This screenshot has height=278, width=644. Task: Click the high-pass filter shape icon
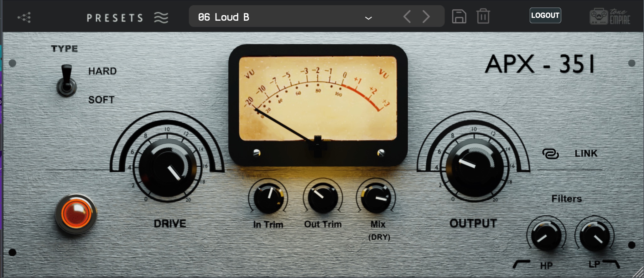pos(522,264)
